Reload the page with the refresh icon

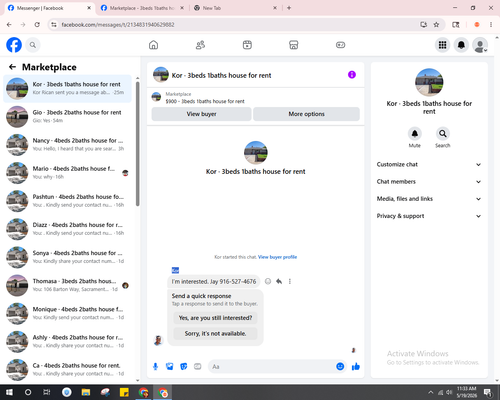pos(37,24)
